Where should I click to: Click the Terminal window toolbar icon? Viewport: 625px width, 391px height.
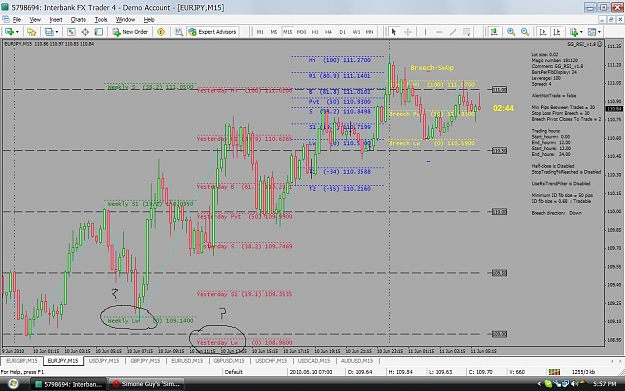point(98,32)
